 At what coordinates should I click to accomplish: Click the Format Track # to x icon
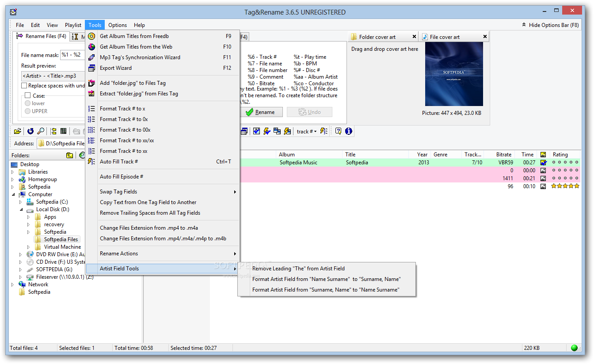[x=91, y=109]
